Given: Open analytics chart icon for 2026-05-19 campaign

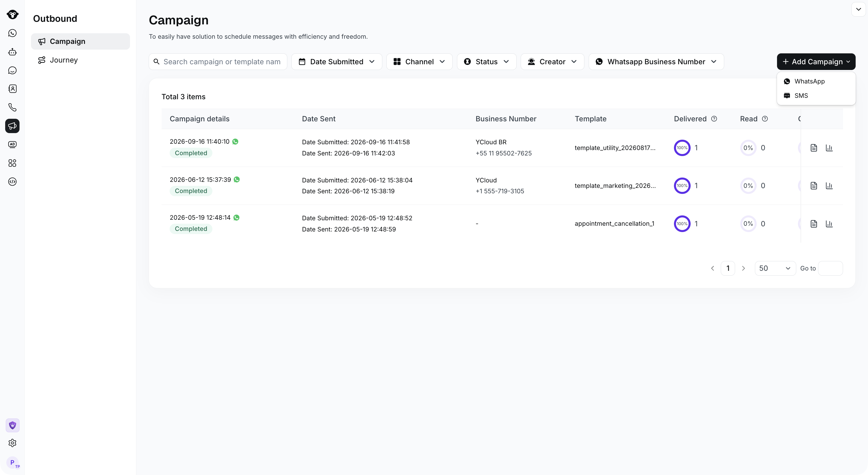Looking at the screenshot, I should pos(829,224).
